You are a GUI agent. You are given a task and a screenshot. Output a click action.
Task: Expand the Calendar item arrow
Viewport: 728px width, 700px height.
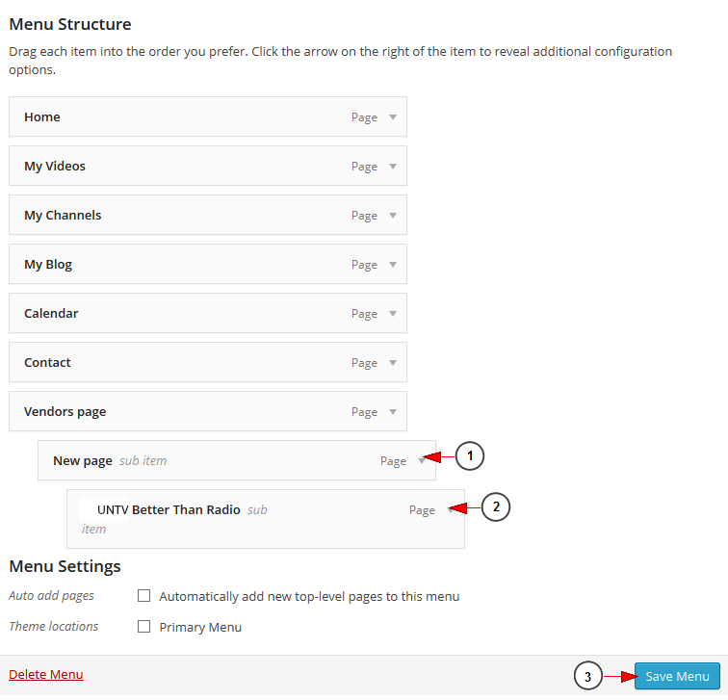pyautogui.click(x=393, y=314)
